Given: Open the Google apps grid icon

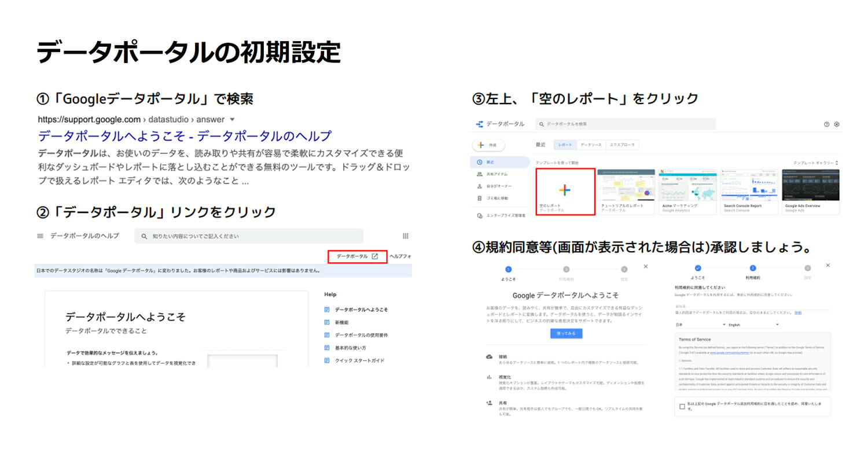Looking at the screenshot, I should (x=405, y=236).
